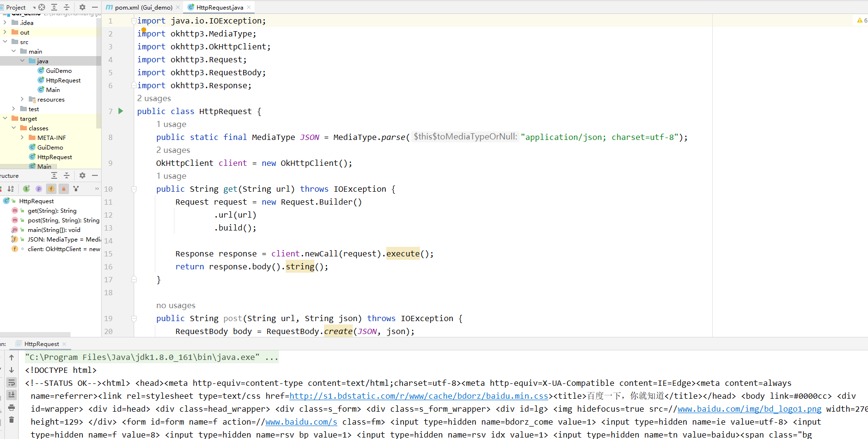The height and width of the screenshot is (439, 868).
Task: Click the locate opened file crosshair icon
Action: 42,7
